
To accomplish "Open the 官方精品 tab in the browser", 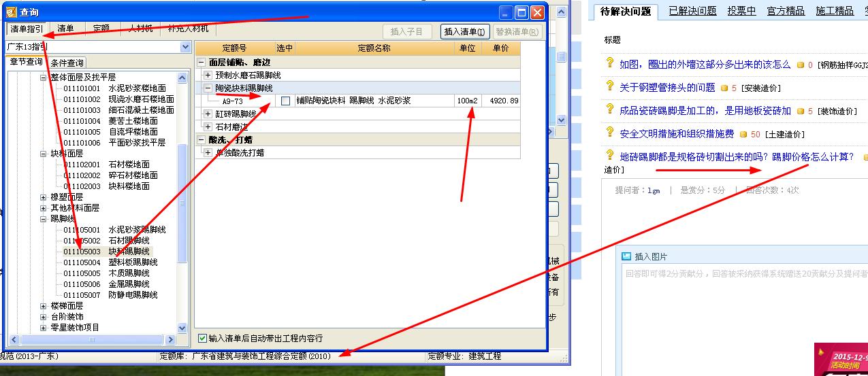I will click(786, 11).
